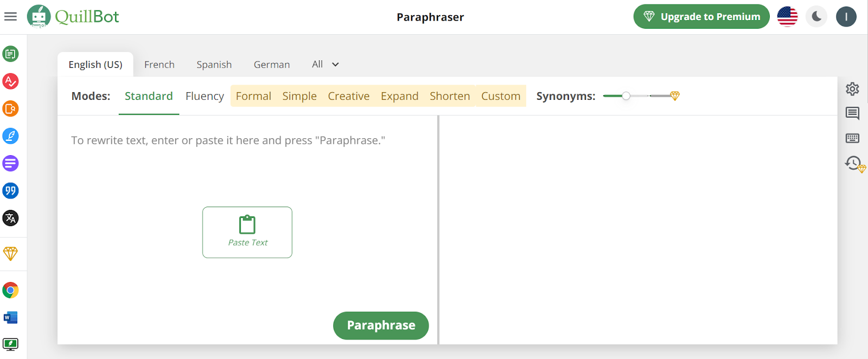This screenshot has height=359, width=868.
Task: Open the Translator sidebar icon
Action: point(10,218)
